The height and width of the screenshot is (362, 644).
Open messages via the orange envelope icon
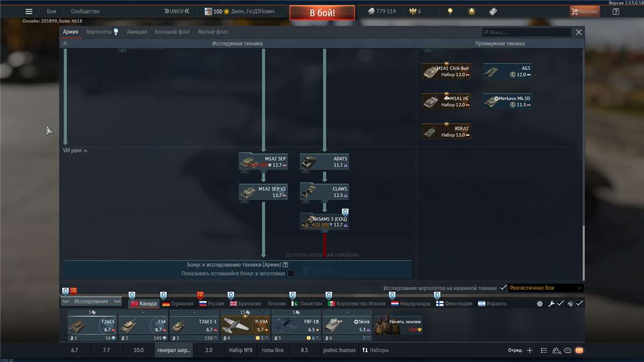tap(580, 350)
